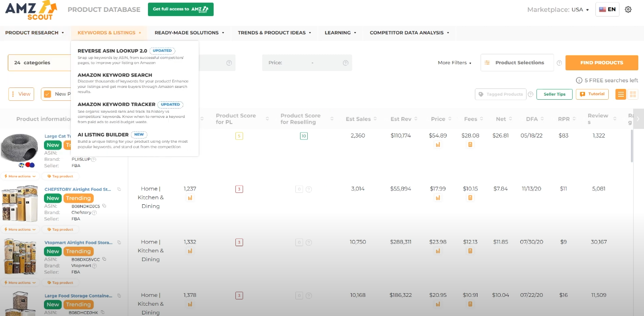The height and width of the screenshot is (316, 644).
Task: Open the Tutorial button
Action: point(592,94)
